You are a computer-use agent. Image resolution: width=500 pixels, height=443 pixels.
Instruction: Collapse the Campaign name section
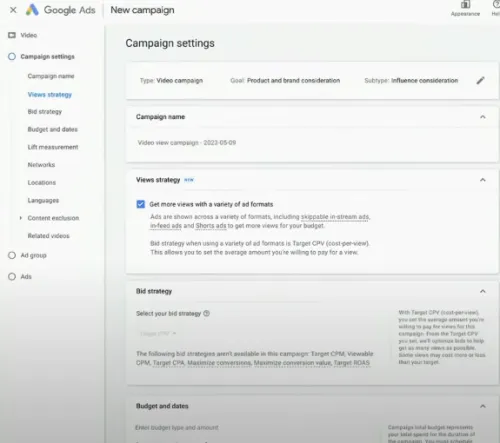(x=482, y=117)
